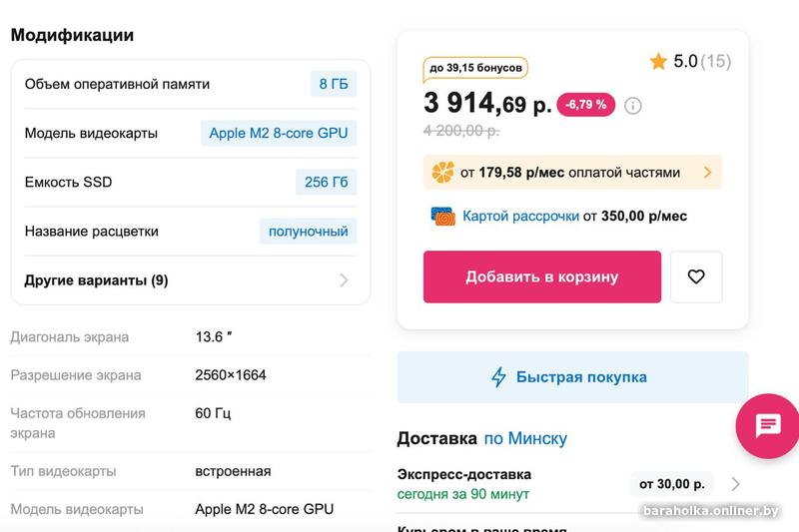
Task: Click the star rating icon
Action: point(658,62)
